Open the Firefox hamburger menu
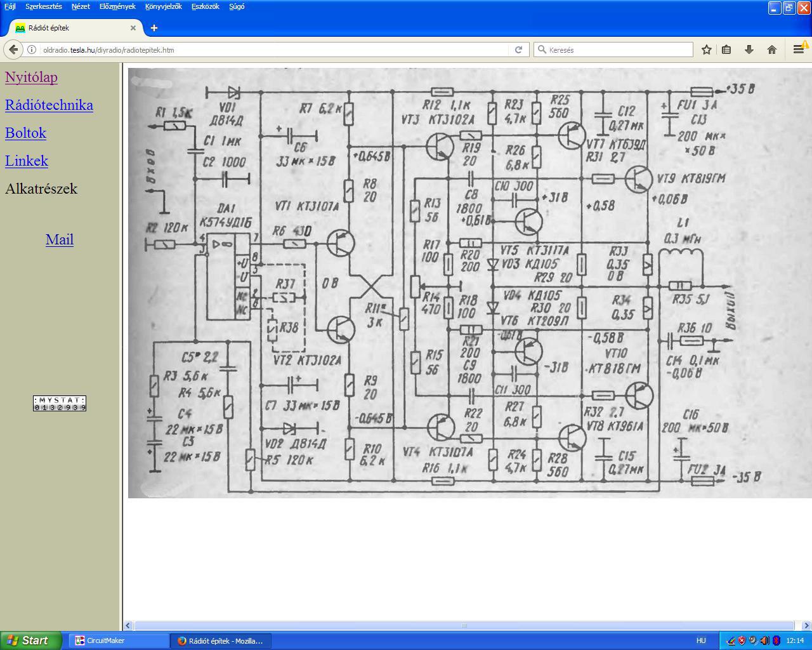This screenshot has height=650, width=812. (799, 50)
